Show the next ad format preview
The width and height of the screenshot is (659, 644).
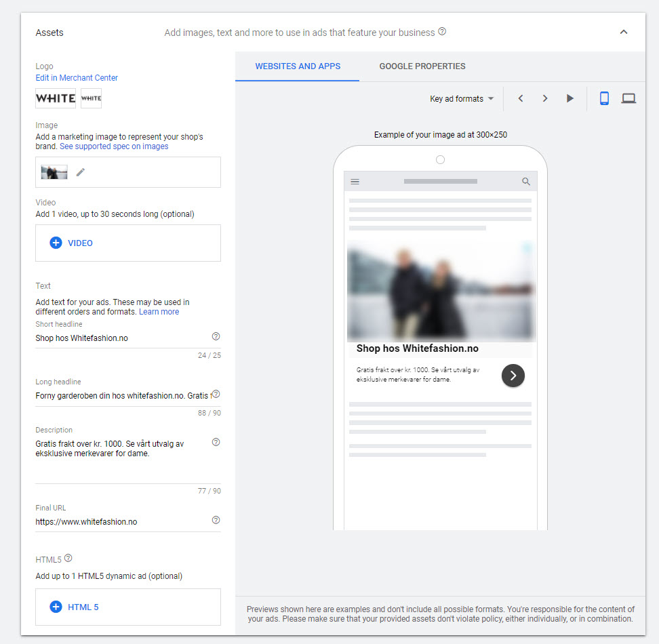click(545, 99)
